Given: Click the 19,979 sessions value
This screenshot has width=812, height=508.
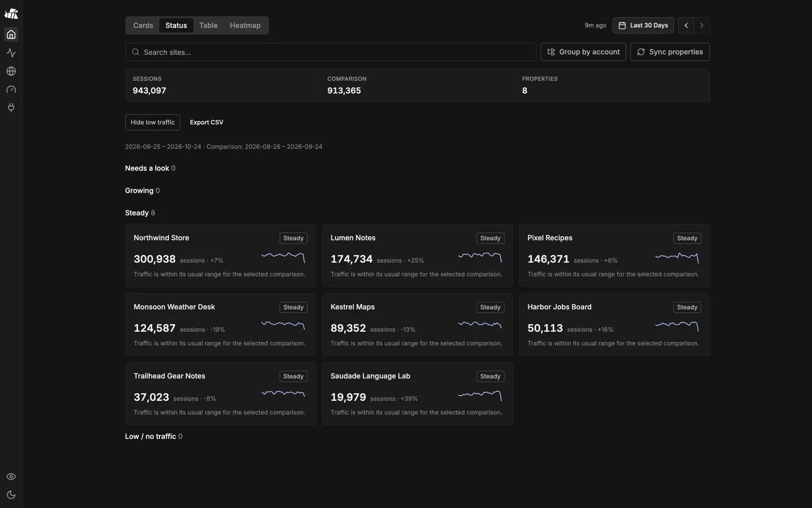Looking at the screenshot, I should (x=348, y=397).
